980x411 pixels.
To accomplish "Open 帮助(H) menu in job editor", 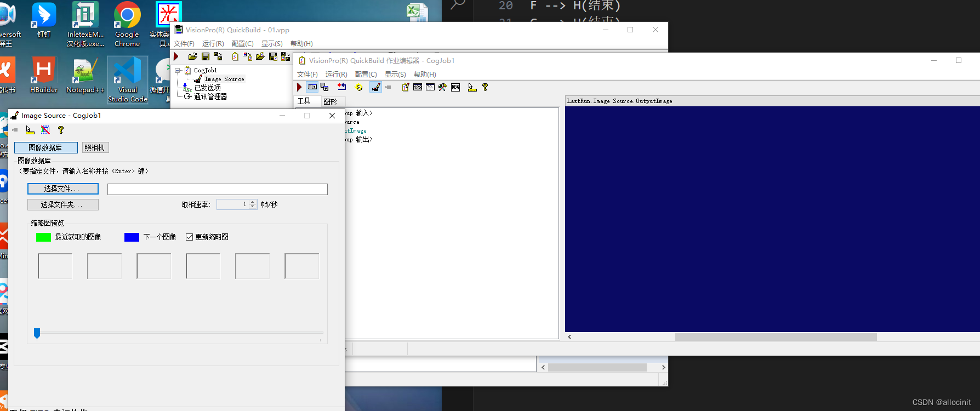I will click(425, 75).
